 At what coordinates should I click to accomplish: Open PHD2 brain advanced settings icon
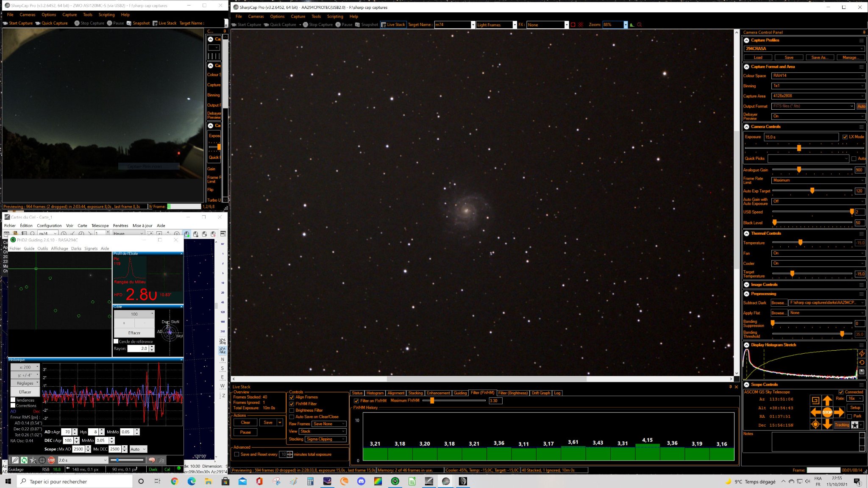point(152,460)
